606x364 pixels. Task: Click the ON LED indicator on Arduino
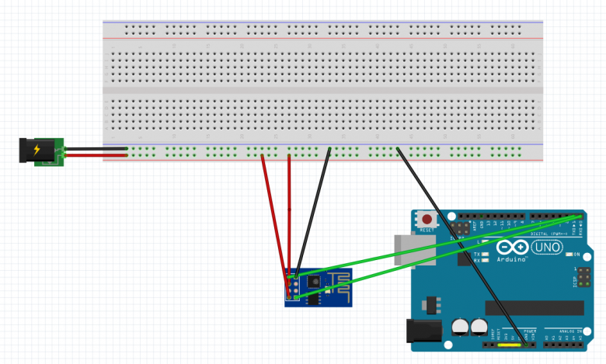tap(576, 255)
